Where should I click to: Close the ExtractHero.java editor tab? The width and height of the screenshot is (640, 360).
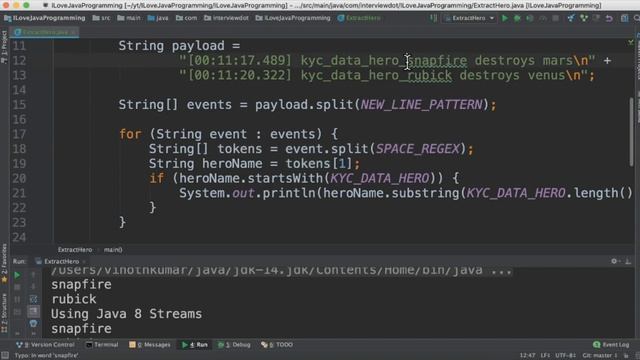(x=73, y=32)
